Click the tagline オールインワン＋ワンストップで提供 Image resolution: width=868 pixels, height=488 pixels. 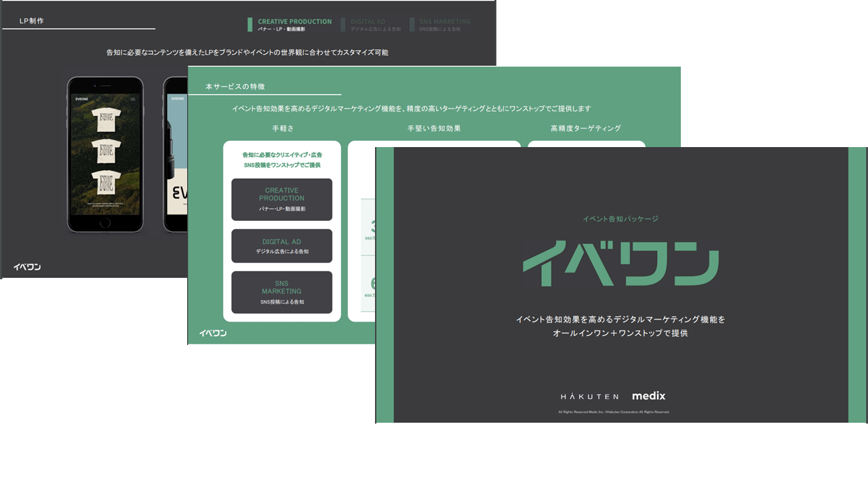620,333
